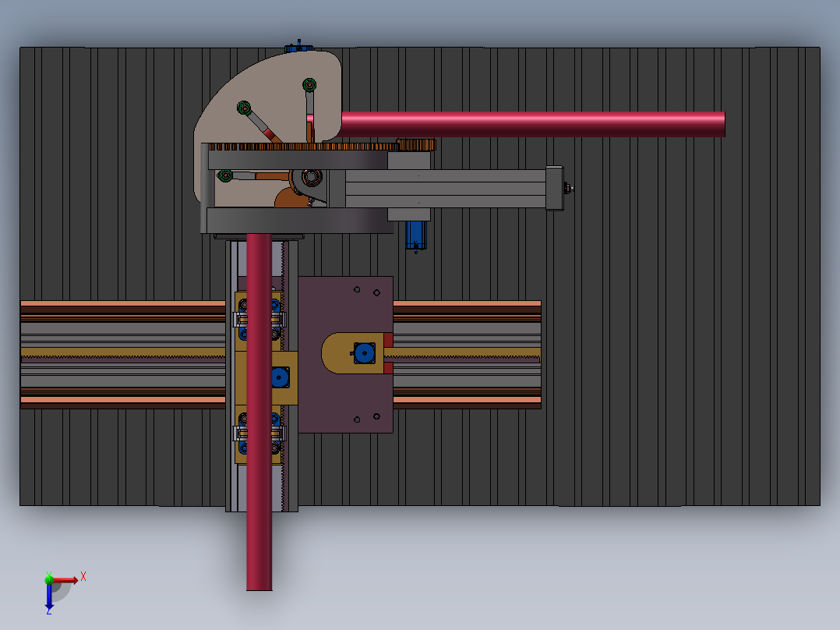Click the gray cylinder body extending right
This screenshot has width=840, height=630.
click(445, 188)
